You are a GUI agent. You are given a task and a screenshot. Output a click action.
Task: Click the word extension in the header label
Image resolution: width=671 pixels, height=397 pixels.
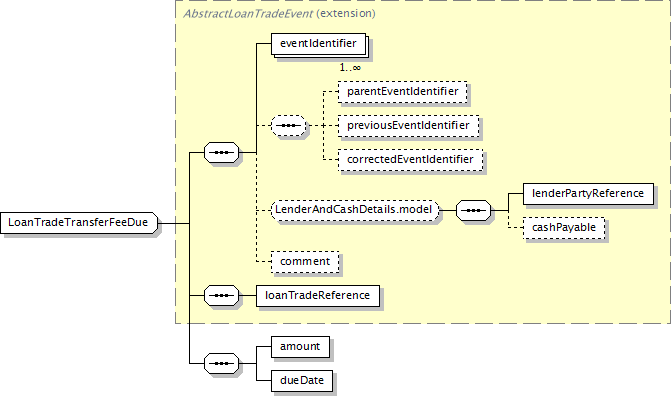pyautogui.click(x=346, y=14)
